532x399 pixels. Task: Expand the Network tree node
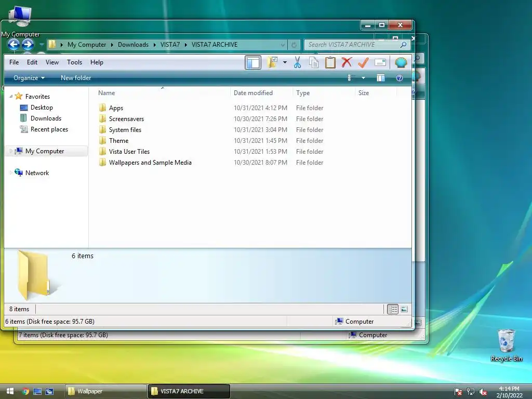click(11, 172)
